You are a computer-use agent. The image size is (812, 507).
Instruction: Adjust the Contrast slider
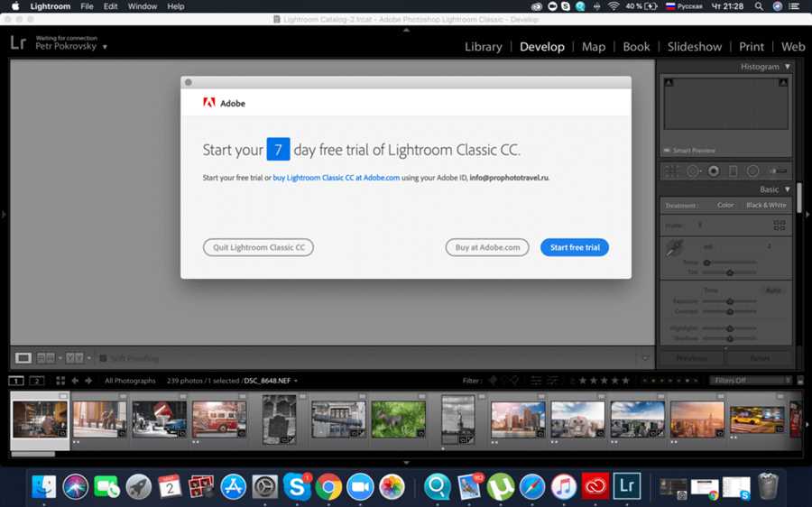[x=730, y=312]
